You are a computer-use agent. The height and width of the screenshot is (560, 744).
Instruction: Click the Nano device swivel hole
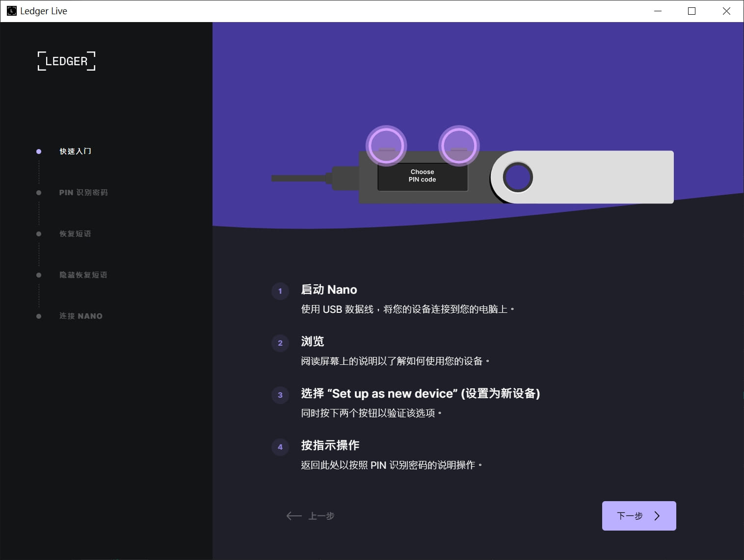pyautogui.click(x=518, y=177)
